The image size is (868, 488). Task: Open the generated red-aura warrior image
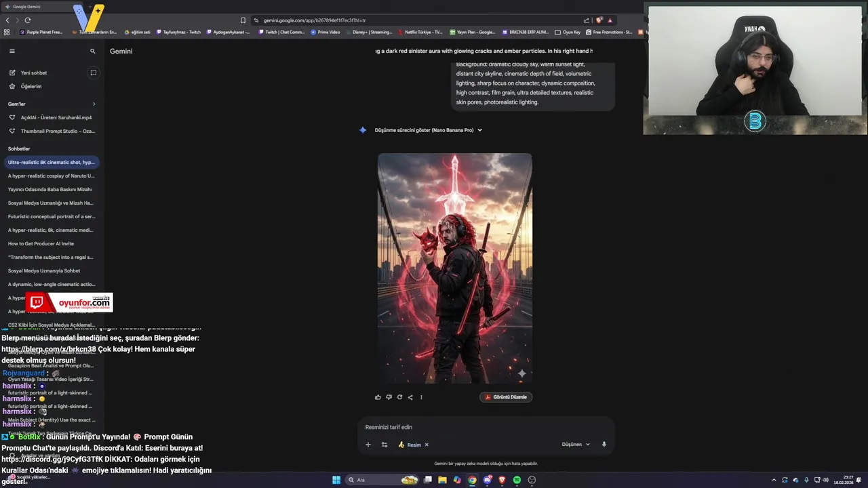(455, 268)
